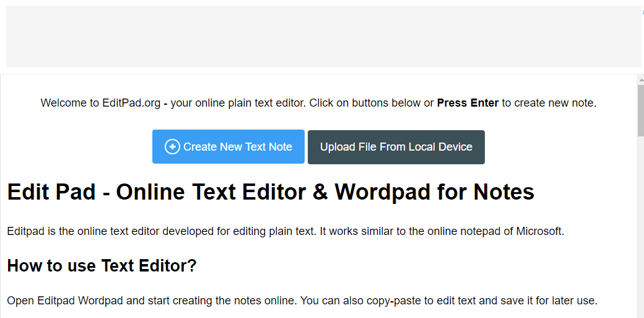Click the Create New Text Note button

pos(228,147)
